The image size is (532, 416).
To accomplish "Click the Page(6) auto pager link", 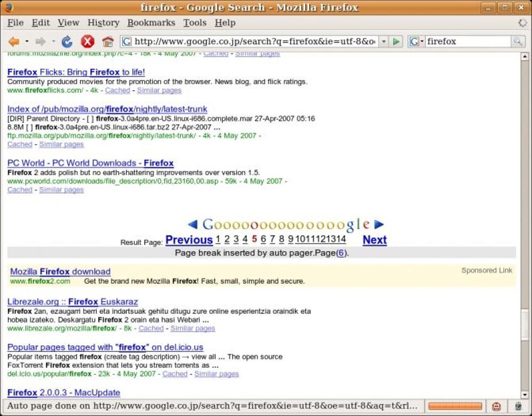I will coord(341,253).
